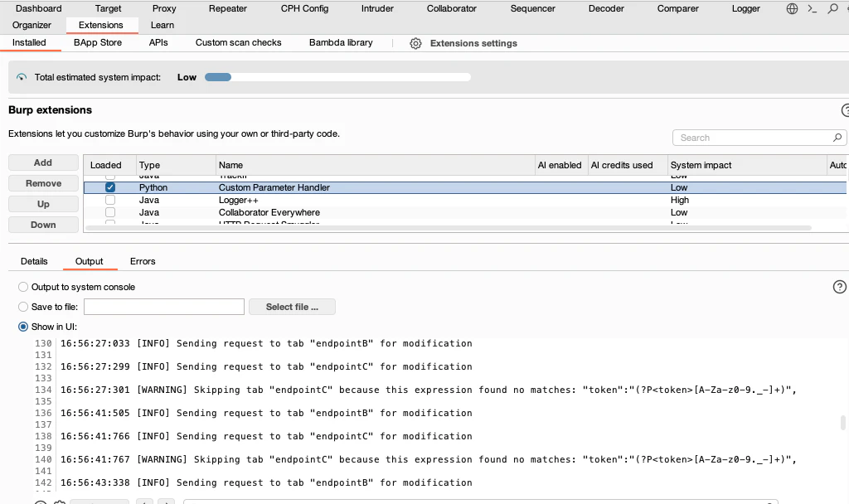Switch to the Intruder tab
Viewport: 849px width, 504px height.
tap(377, 8)
